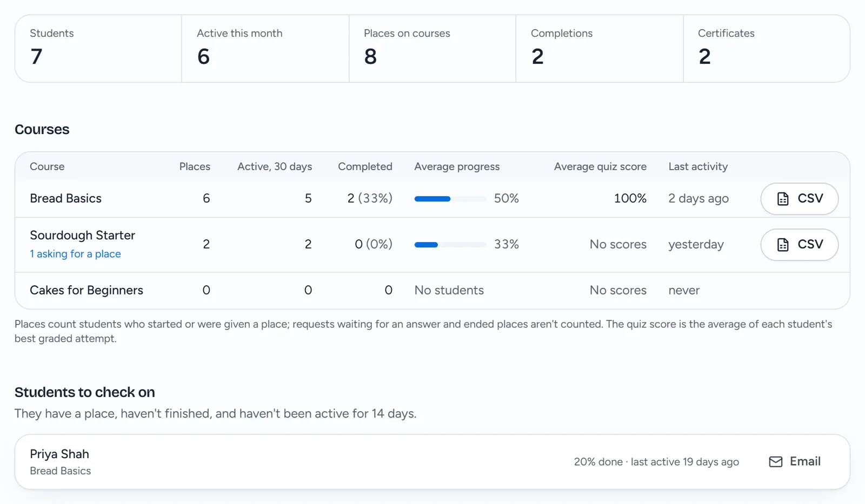The width and height of the screenshot is (865, 504).
Task: Click the 100% average quiz score
Action: pos(630,198)
